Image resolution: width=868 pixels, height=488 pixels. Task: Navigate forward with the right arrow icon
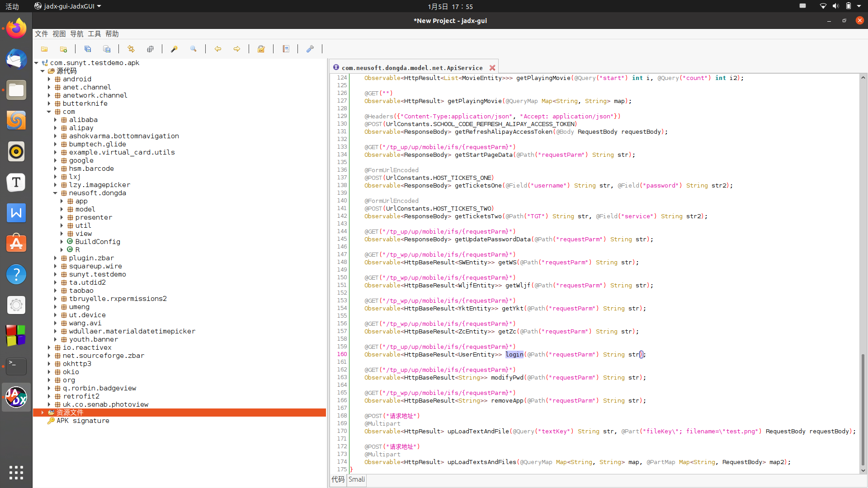pos(237,49)
